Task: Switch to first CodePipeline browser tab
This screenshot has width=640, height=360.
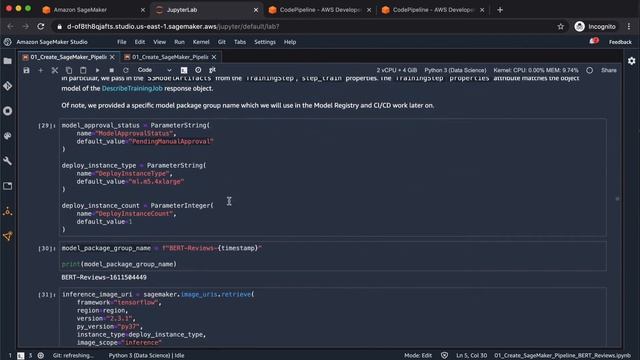Action: (319, 10)
